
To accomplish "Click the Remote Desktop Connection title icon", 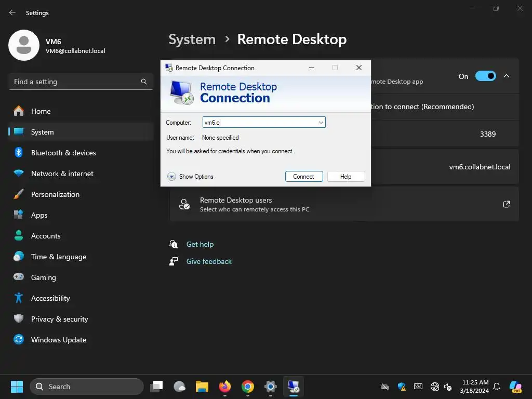I will [169, 68].
